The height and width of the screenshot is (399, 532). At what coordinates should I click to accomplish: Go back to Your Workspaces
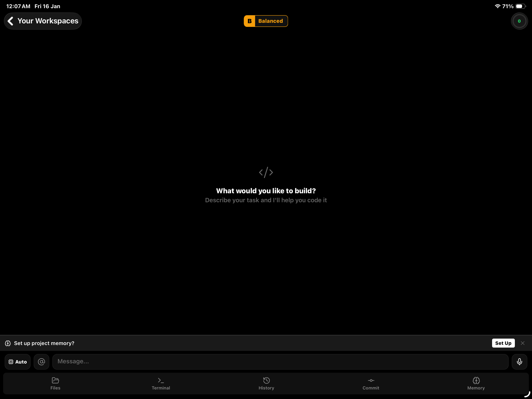[x=43, y=21]
